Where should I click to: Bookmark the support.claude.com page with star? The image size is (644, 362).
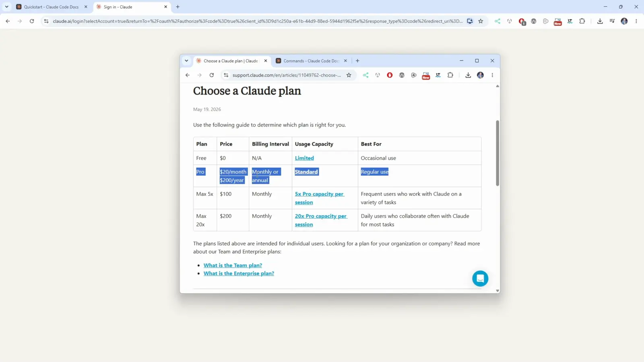tap(349, 75)
